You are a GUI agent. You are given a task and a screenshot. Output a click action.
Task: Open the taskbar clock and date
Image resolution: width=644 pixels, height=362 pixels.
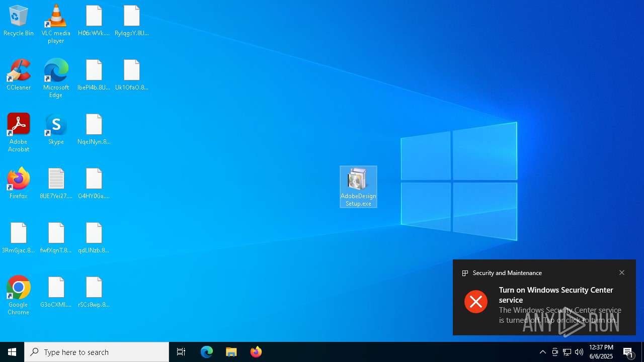point(601,352)
